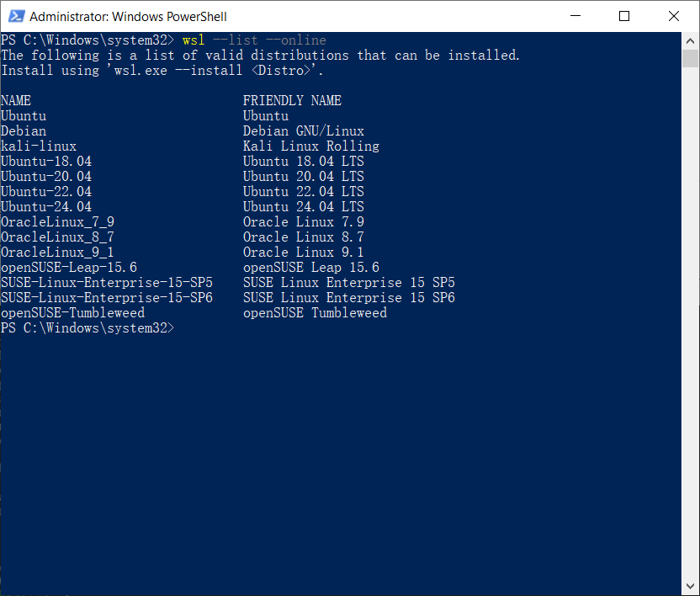Click the scrollbar down arrow
The image size is (700, 596).
tap(690, 586)
